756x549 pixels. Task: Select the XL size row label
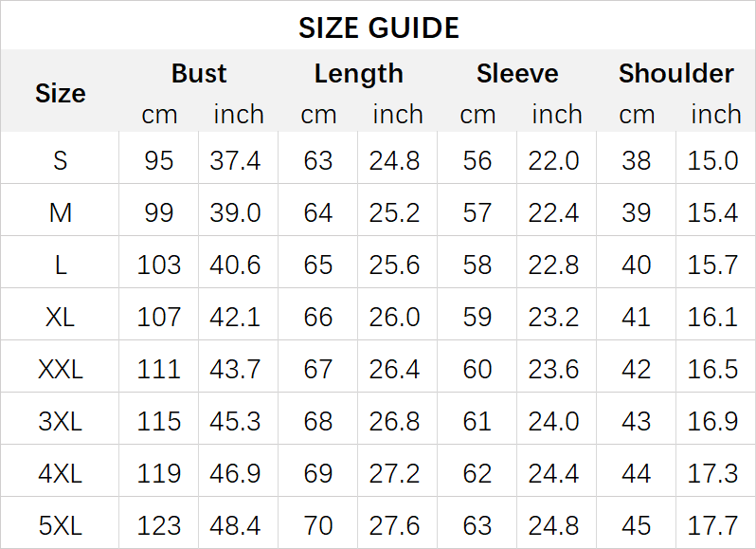(61, 317)
